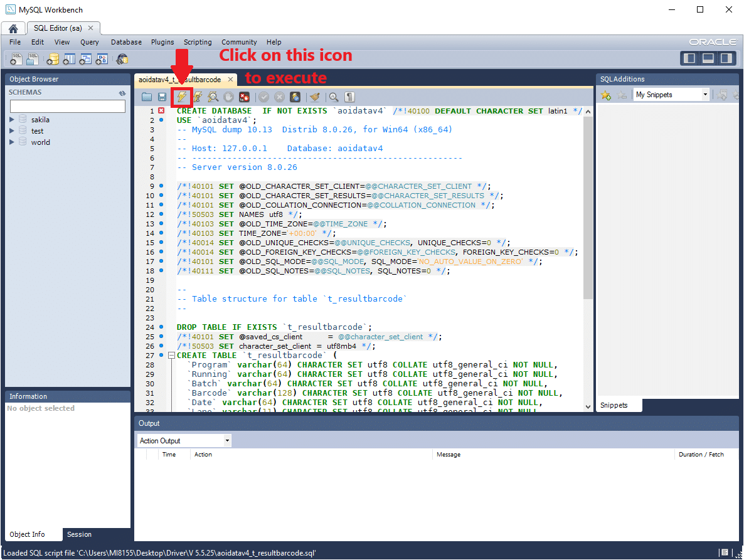
Task: Click the reconnect to DBMS icon
Action: (122, 59)
